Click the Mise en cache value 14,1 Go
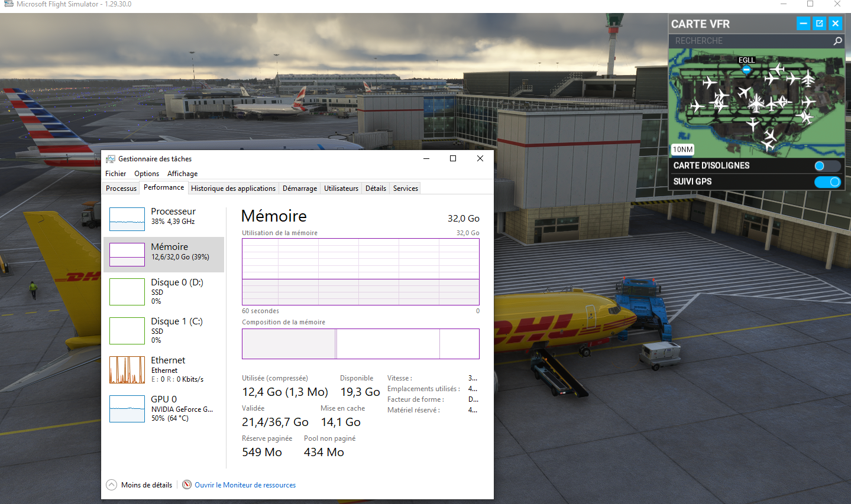851x504 pixels. [x=341, y=422]
